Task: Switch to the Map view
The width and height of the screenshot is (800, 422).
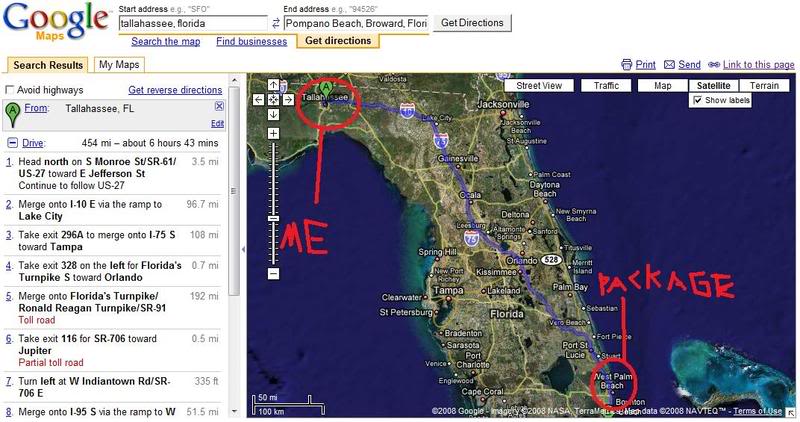Action: (663, 86)
